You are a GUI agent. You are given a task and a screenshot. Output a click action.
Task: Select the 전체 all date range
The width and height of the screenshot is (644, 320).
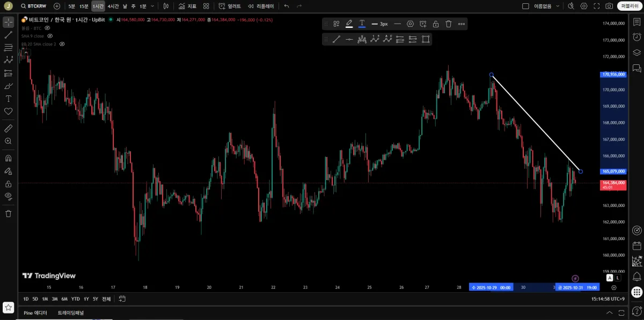coord(106,299)
